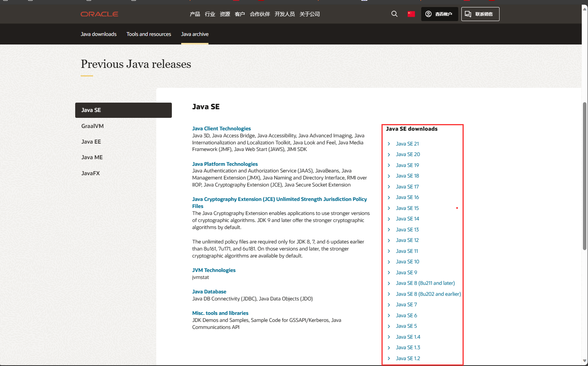Select Java EE in the sidebar

pos(91,142)
